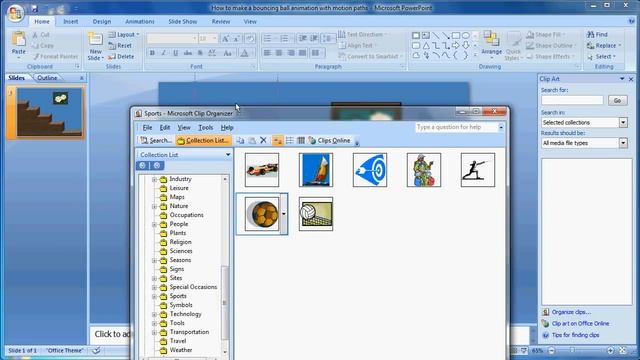Screen dimensions: 640x360
Task: Open the Edit menu in Clip Organizer
Action: click(x=165, y=127)
